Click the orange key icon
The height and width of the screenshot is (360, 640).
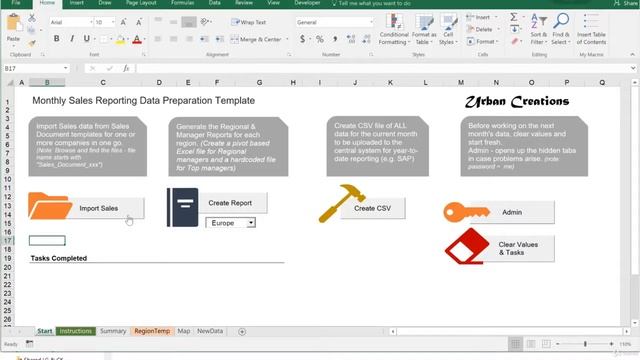tap(466, 212)
